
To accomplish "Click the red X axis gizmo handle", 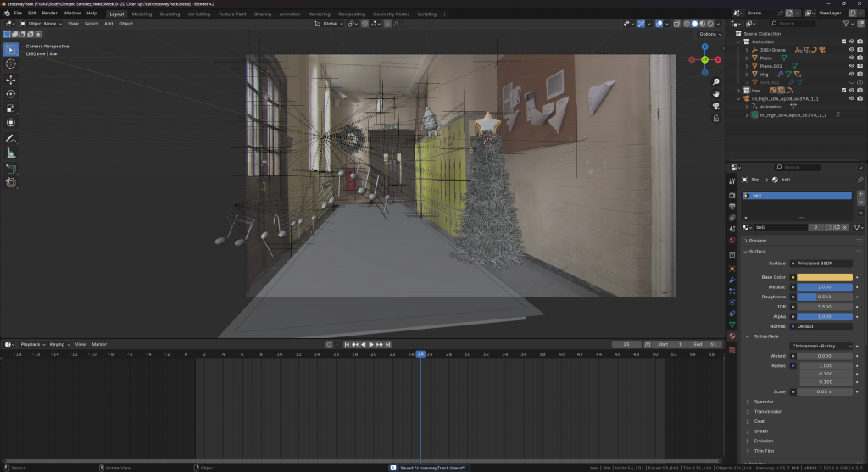I will click(x=718, y=60).
